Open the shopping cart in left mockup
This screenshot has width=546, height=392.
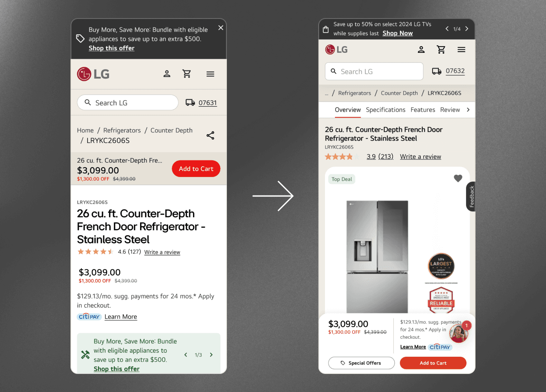click(187, 74)
